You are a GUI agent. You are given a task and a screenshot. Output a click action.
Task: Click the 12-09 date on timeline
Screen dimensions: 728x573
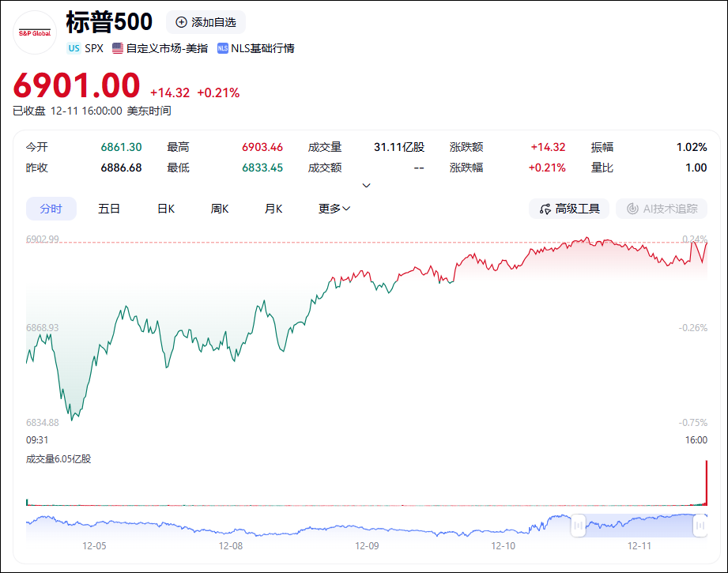coord(367,546)
